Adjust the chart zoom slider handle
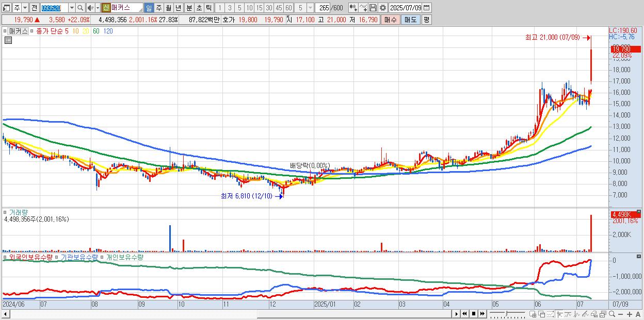Screen dimensions: 644x320 [506, 313]
